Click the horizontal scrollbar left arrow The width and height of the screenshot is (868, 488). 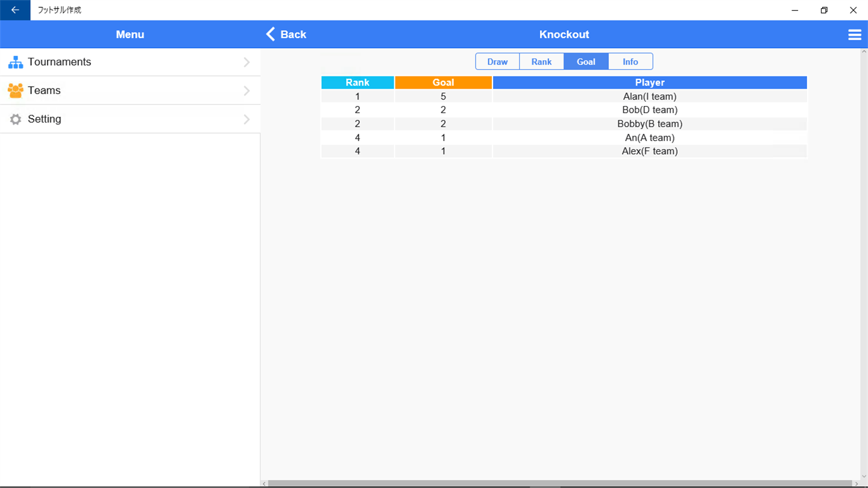pyautogui.click(x=264, y=484)
